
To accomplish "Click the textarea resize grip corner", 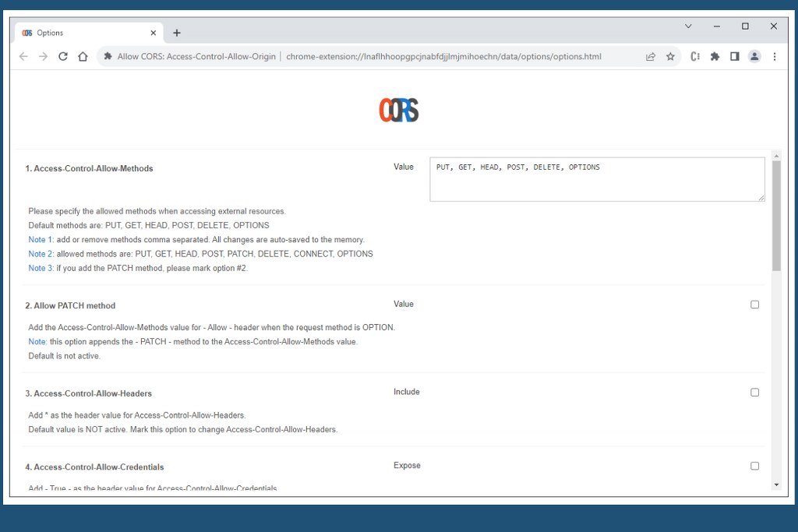I will [761, 198].
